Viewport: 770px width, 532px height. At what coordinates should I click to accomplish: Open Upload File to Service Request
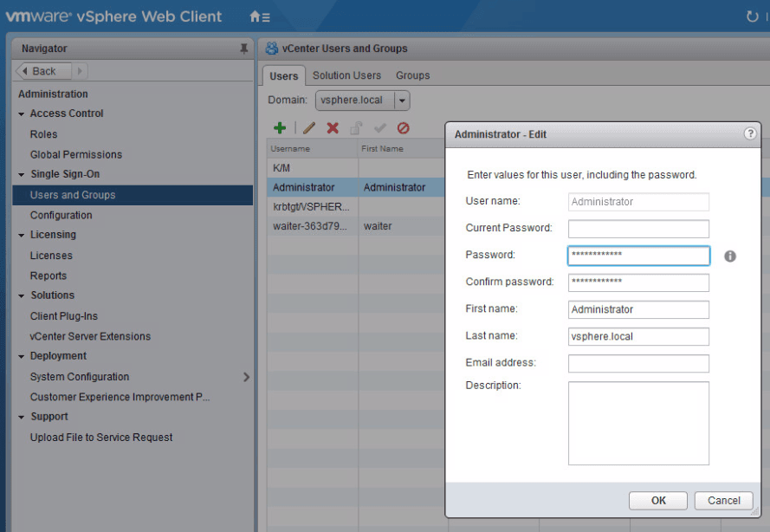pyautogui.click(x=101, y=438)
